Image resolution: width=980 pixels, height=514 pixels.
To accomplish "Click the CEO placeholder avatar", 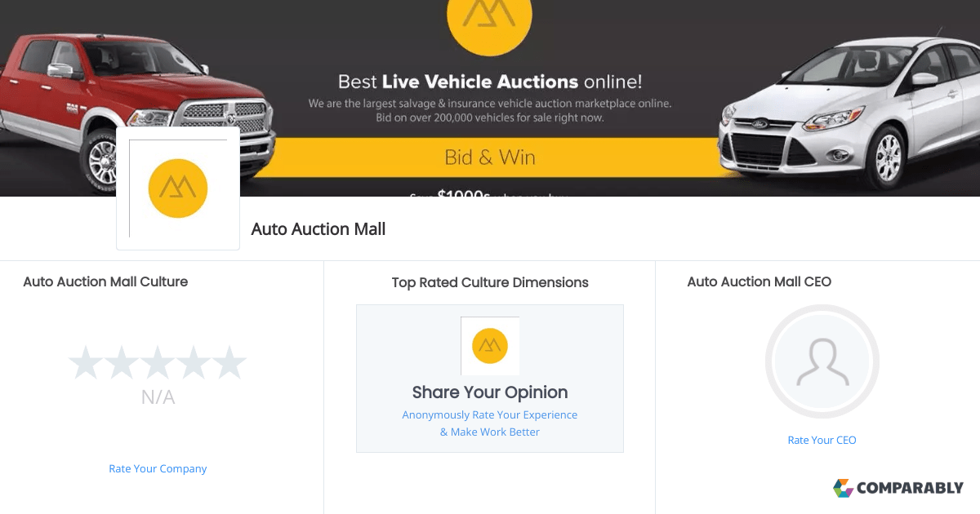I will (822, 361).
